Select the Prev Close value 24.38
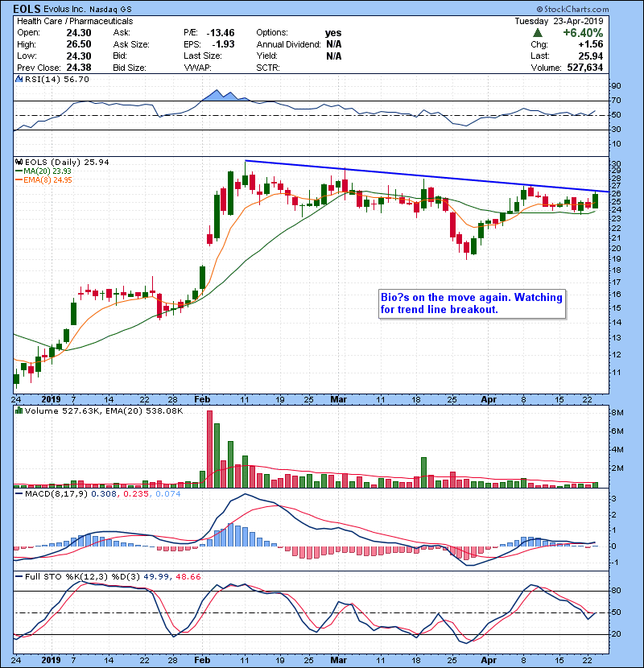Screen dimensions: 644x668 tap(79, 68)
